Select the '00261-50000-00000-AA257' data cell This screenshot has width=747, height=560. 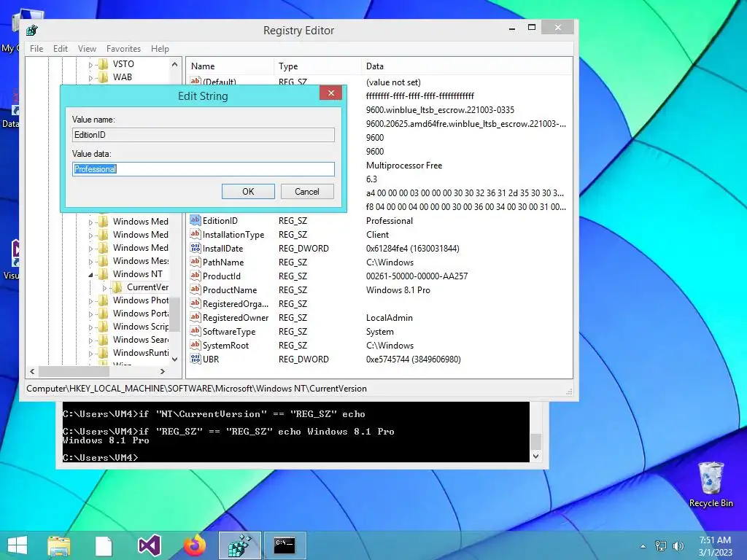[417, 276]
